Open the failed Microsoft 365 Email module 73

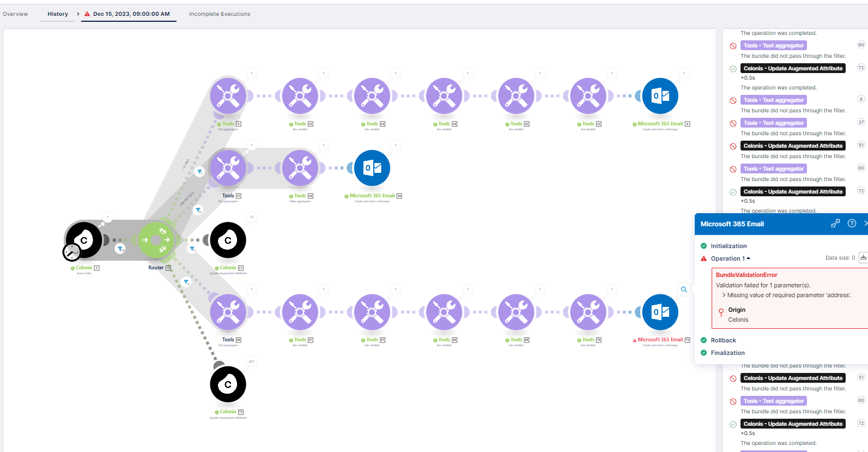pos(660,312)
